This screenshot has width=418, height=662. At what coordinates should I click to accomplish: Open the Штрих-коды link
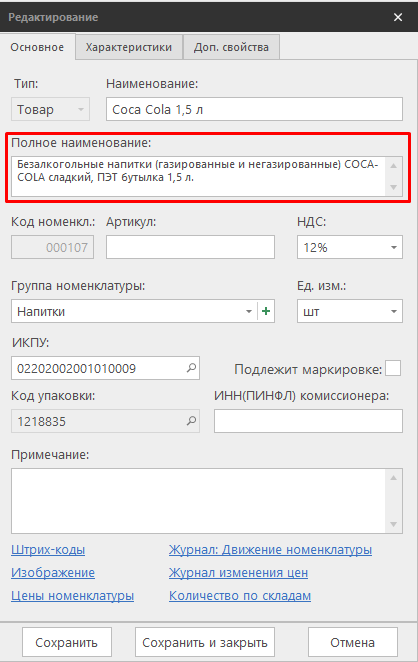[x=48, y=550]
